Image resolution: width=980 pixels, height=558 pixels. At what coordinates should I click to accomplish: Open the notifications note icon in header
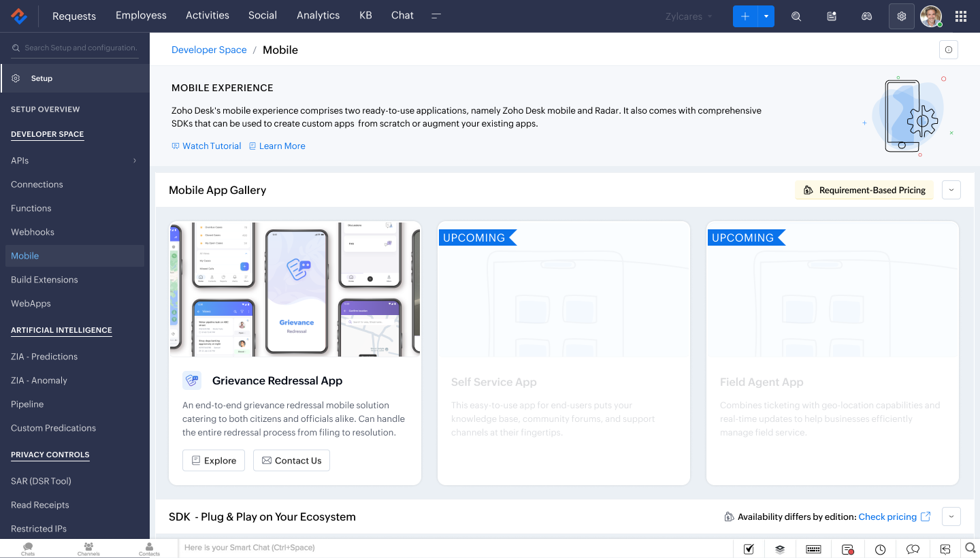832,16
